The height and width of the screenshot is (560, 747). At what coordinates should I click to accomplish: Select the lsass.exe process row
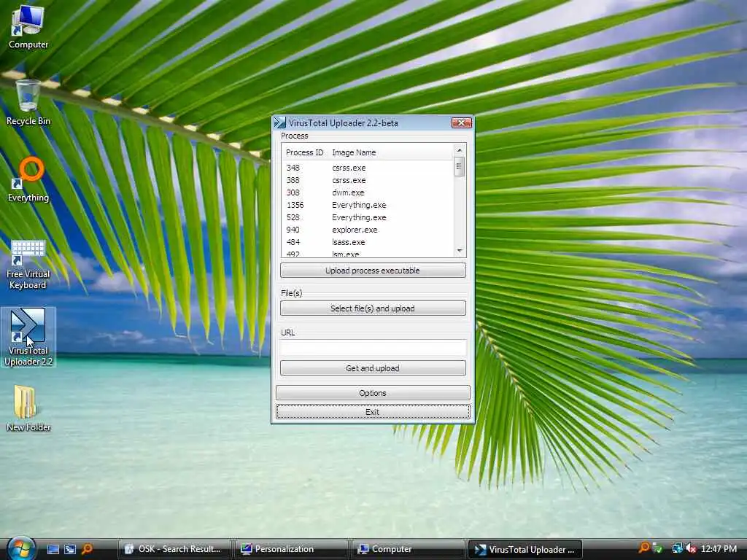[x=368, y=242]
